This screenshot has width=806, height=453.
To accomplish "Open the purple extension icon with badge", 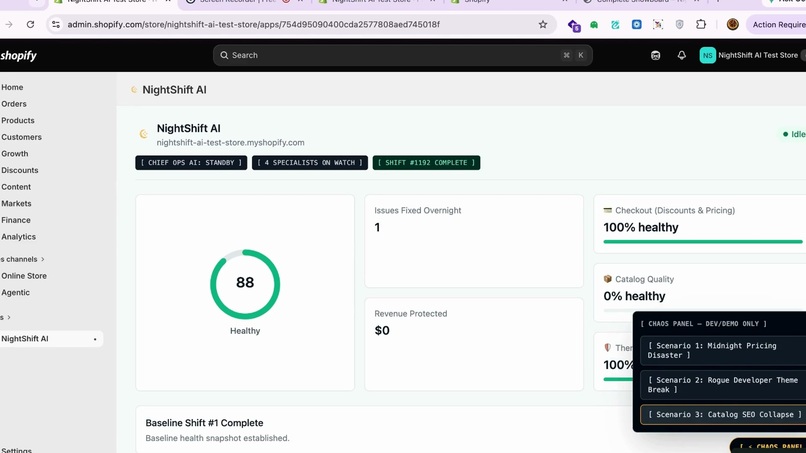I will coord(574,25).
